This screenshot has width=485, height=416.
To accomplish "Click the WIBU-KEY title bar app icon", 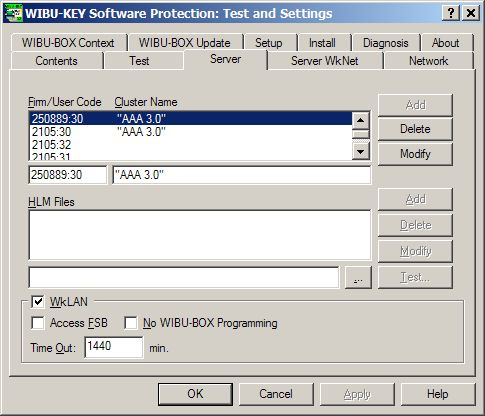I will point(13,13).
